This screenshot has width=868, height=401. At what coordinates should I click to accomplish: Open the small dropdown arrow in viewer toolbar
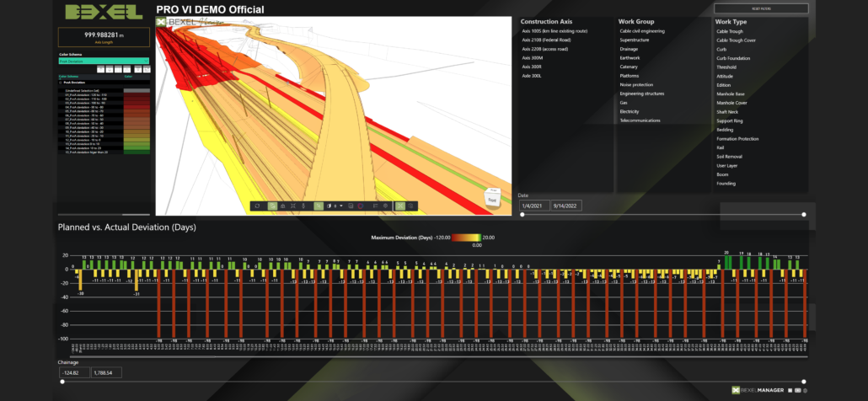tap(340, 206)
